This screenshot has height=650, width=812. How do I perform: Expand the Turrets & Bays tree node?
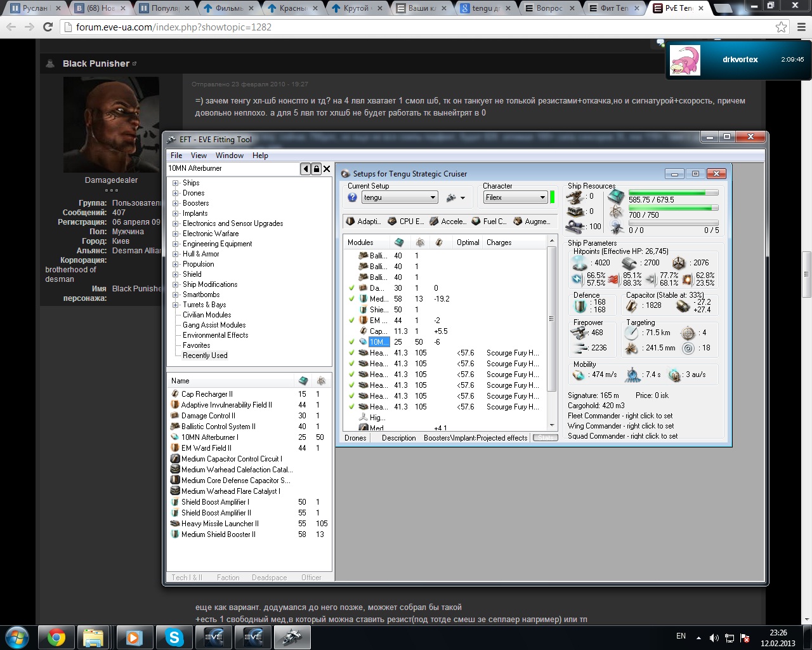pyautogui.click(x=176, y=305)
